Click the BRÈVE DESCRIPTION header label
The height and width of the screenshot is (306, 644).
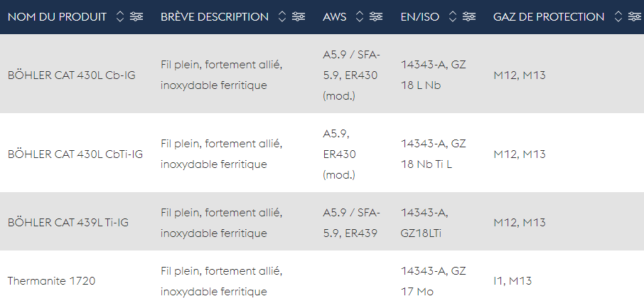215,17
